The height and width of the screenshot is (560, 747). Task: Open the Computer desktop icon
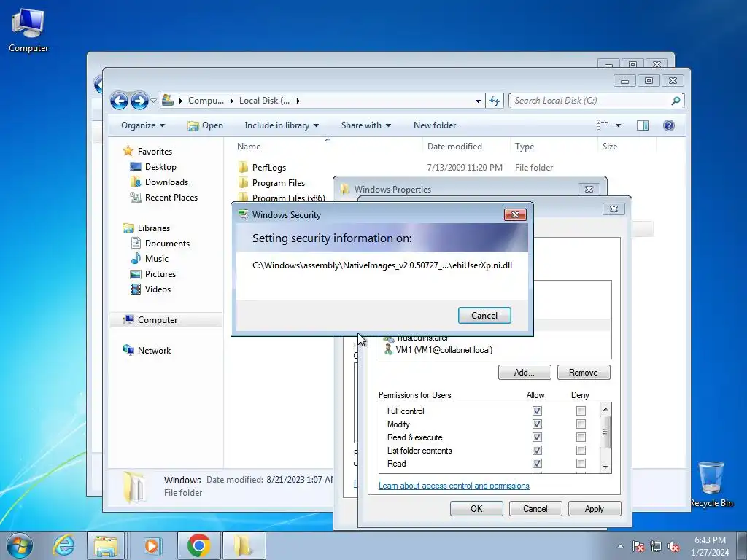tap(28, 30)
